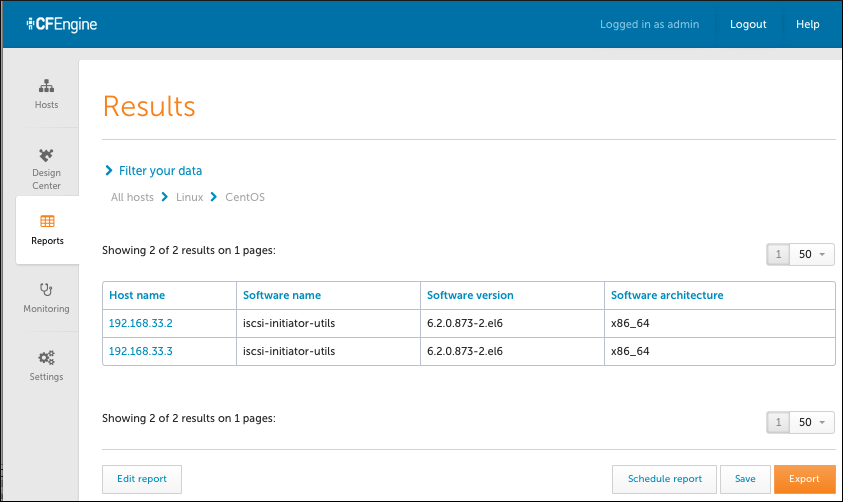The width and height of the screenshot is (843, 502).
Task: Open host 192.168.33.2 link
Action: [x=141, y=323]
